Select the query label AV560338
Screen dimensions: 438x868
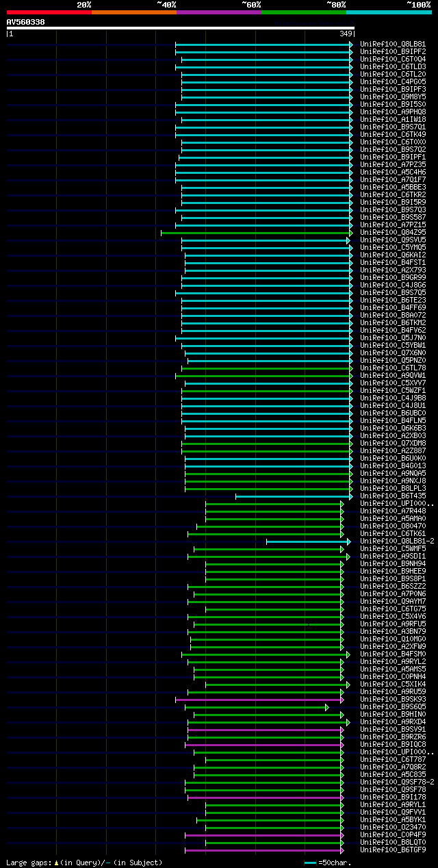26,22
